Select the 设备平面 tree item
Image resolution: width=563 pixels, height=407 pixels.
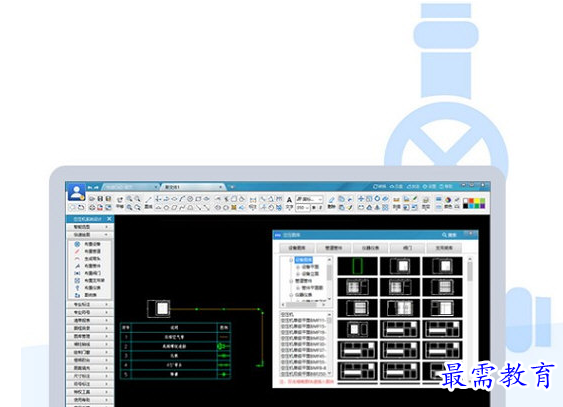pos(310,267)
